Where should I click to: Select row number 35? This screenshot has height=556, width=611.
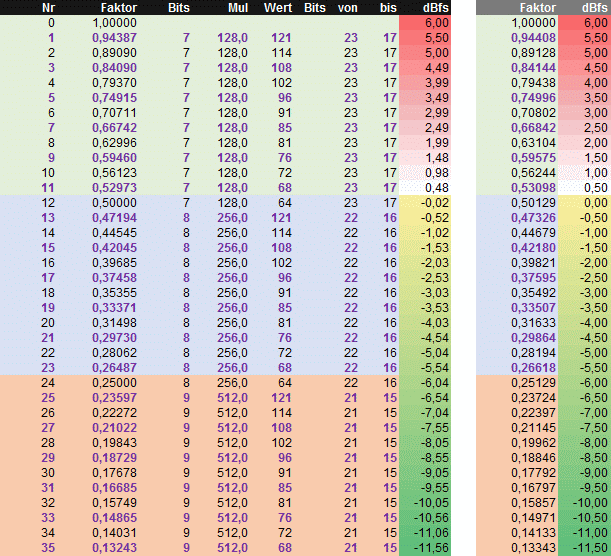48,547
